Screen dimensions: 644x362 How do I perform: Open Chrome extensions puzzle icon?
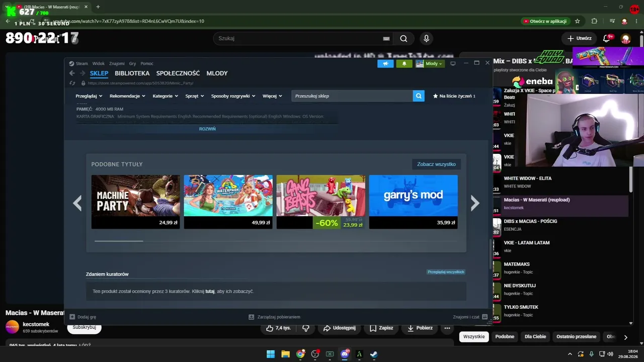tap(594, 21)
